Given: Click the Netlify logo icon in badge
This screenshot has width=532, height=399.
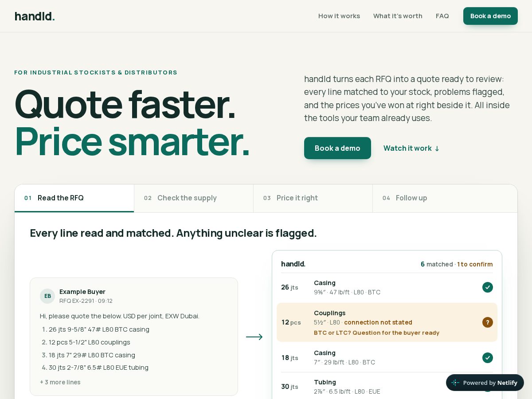Looking at the screenshot, I should pyautogui.click(x=455, y=383).
